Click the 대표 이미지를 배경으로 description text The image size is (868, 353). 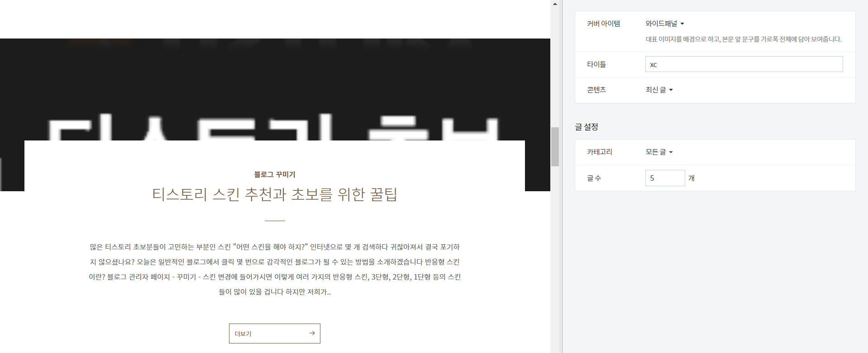coord(744,39)
